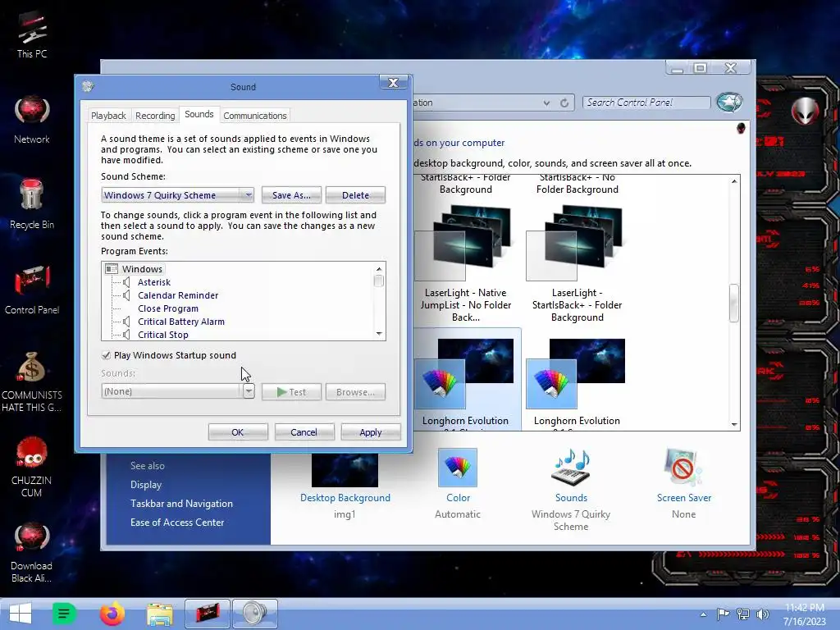Screen dimensions: 840x630
Task: Click the network icon in system tray
Action: click(743, 614)
